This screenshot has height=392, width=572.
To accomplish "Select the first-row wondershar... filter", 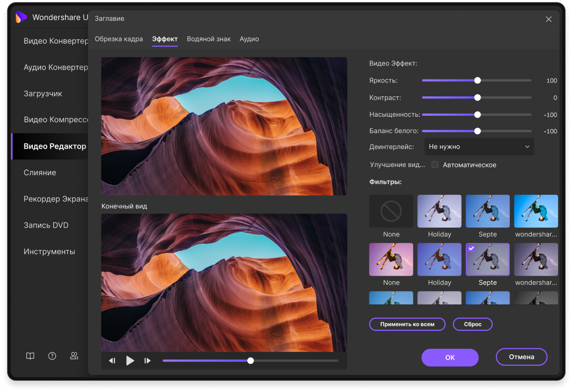I will (536, 211).
